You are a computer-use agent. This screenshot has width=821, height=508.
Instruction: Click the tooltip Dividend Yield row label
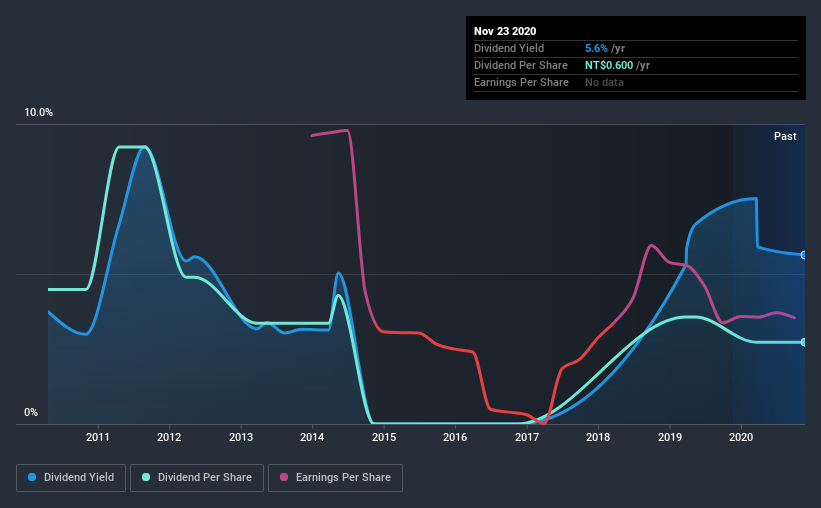[509, 48]
